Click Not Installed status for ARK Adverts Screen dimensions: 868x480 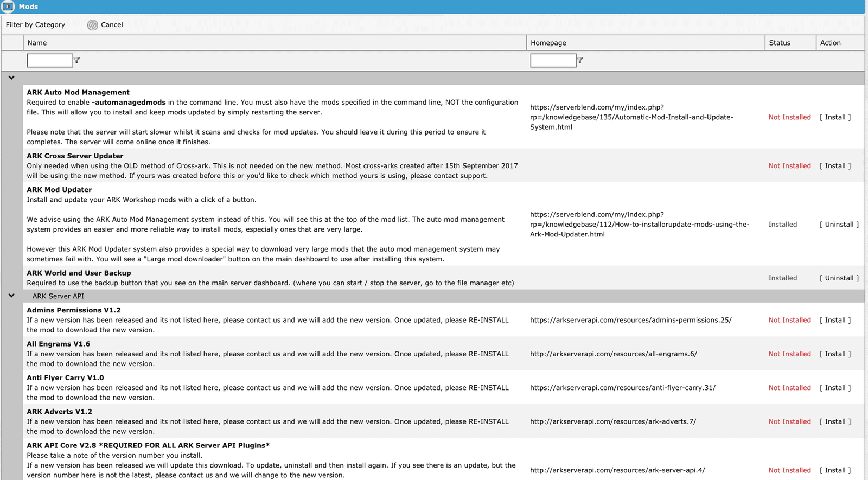[789, 422]
